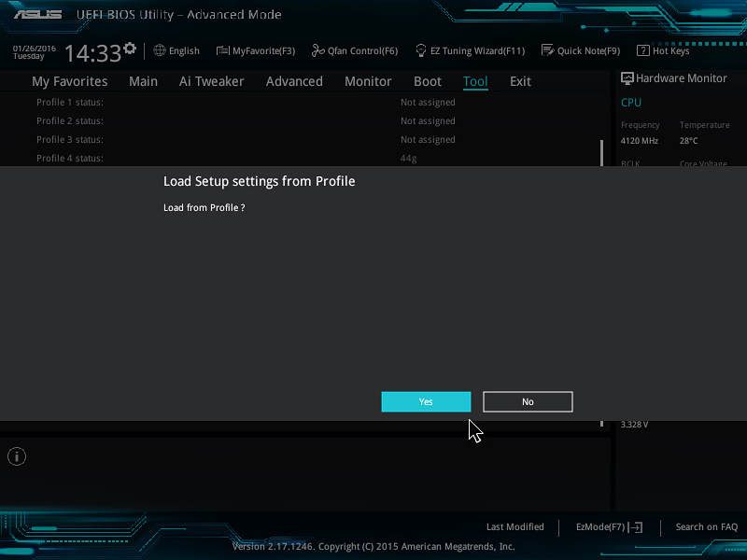Click the Load from Profile ? prompt

pos(204,207)
